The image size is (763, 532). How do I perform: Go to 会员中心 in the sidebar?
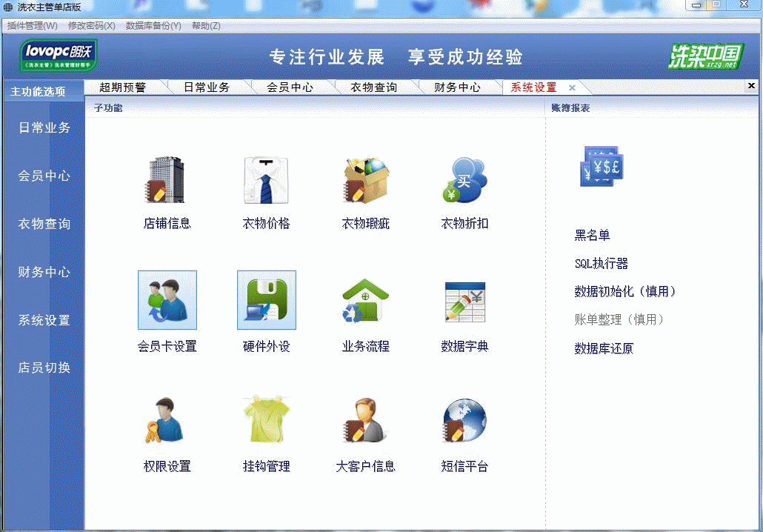44,176
